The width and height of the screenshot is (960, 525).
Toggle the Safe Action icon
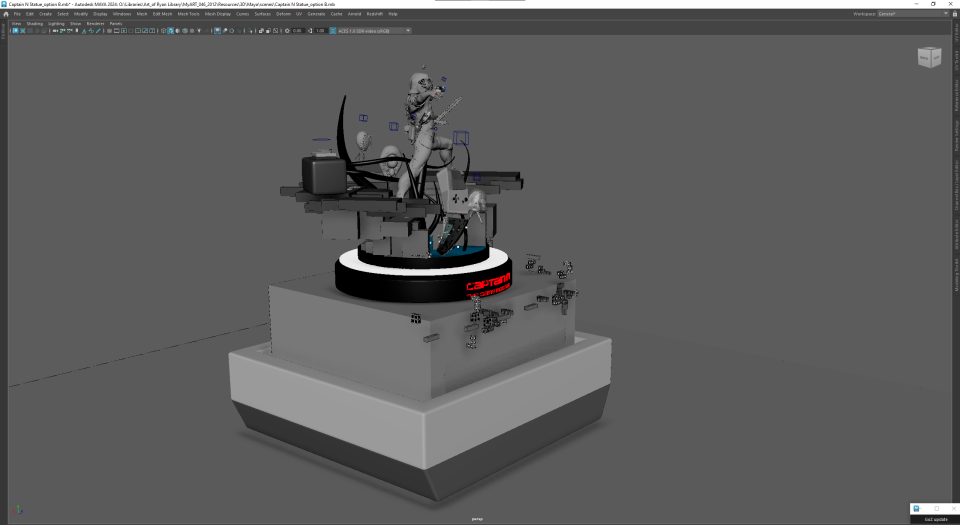coord(145,31)
